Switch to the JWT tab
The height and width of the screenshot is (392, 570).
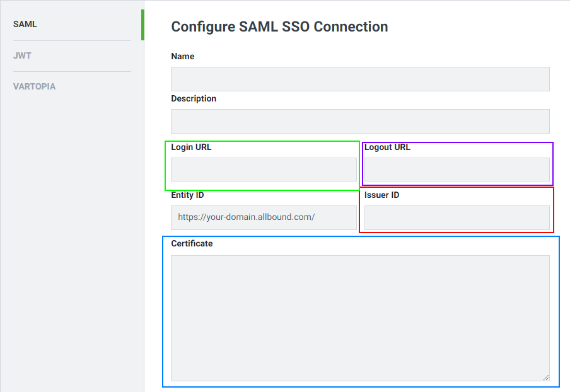[22, 55]
